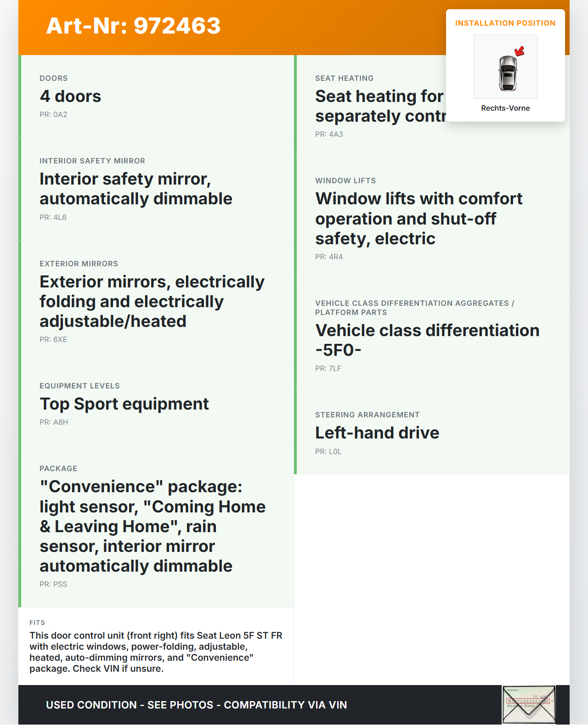Click the PR: 0A2 code
Screen dimensions: 588x725
click(53, 114)
